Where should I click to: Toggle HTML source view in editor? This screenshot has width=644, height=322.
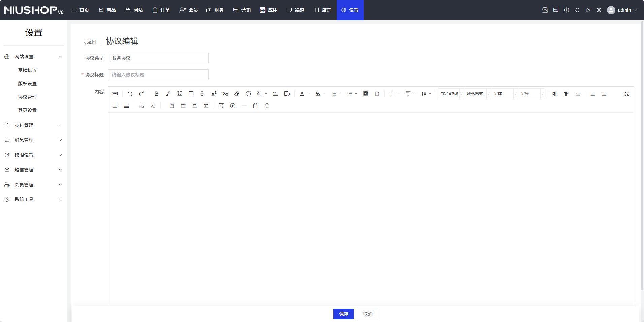click(115, 94)
